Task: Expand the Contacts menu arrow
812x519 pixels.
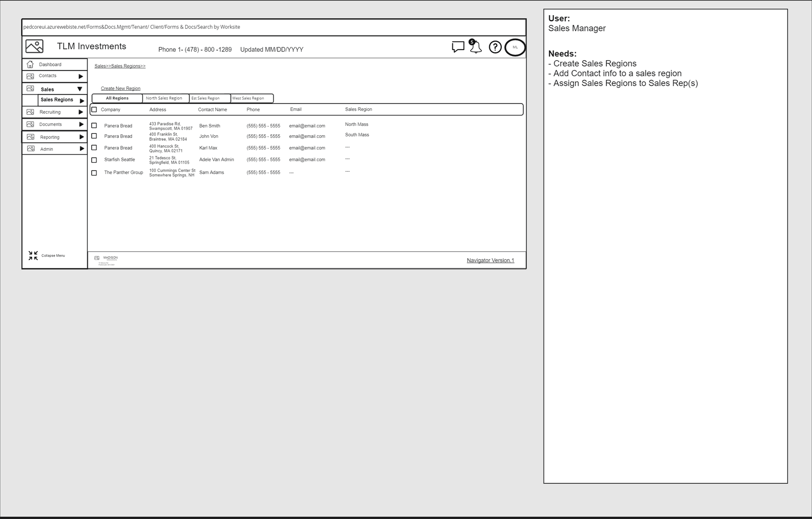Action: [x=81, y=76]
